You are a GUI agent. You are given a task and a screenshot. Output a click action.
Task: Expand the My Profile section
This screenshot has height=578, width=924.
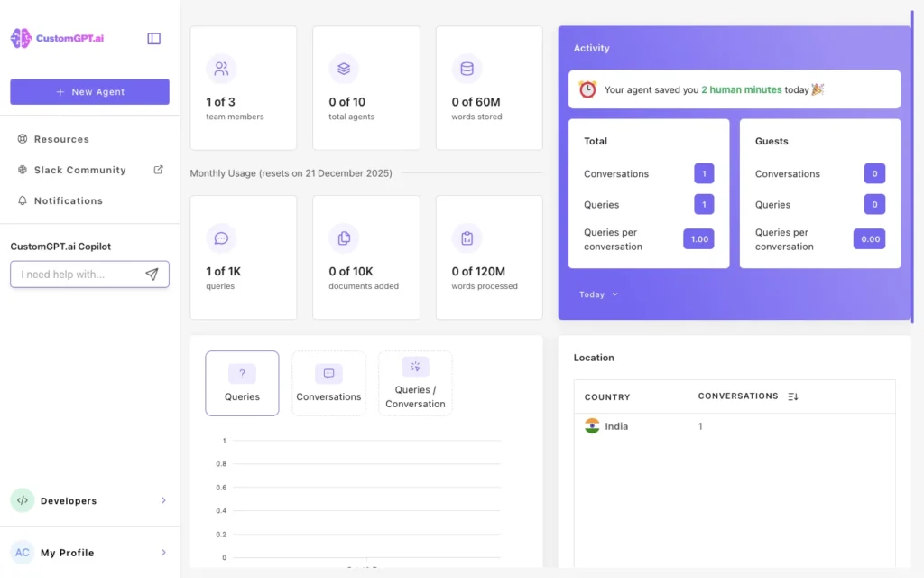tap(163, 552)
